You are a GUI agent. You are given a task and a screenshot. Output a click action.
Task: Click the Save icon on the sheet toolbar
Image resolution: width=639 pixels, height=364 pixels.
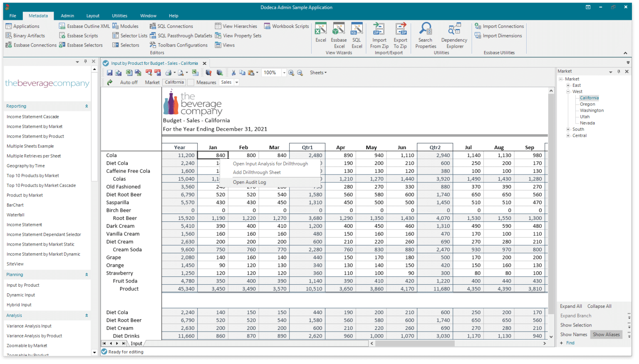coord(109,72)
